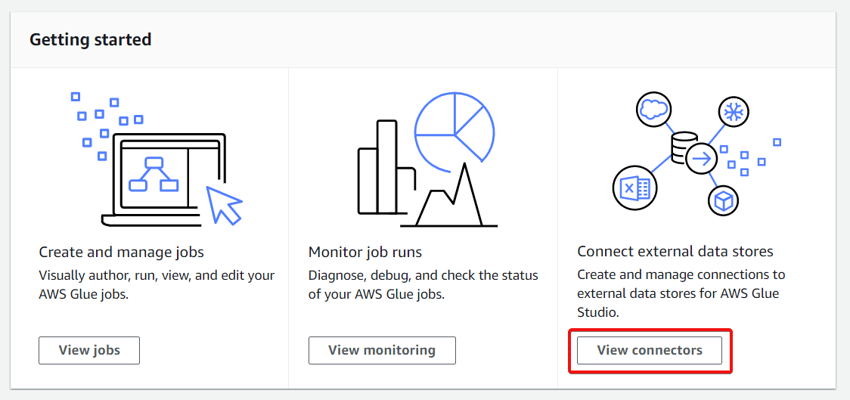This screenshot has width=850, height=400.
Task: Select the Connect external data stores title
Action: (x=675, y=251)
